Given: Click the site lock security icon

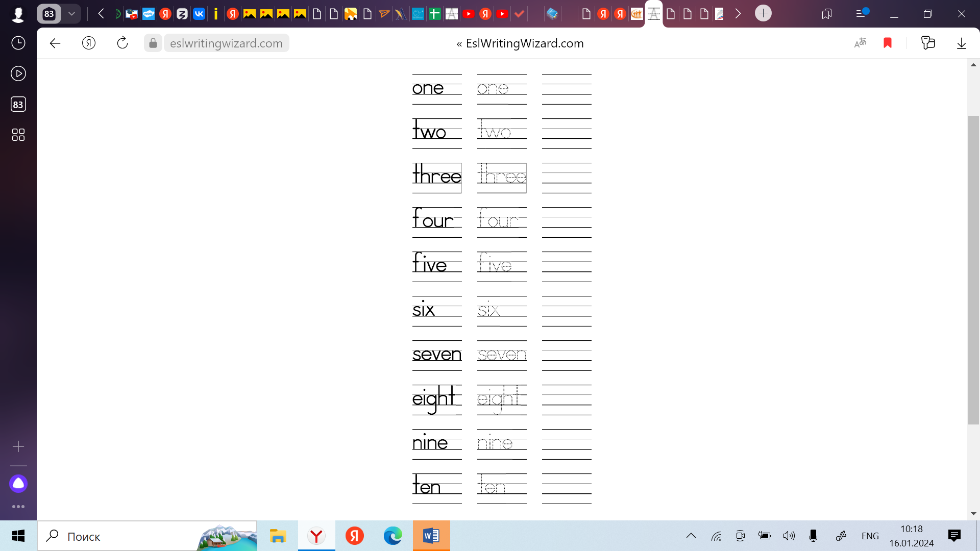Looking at the screenshot, I should pyautogui.click(x=153, y=43).
